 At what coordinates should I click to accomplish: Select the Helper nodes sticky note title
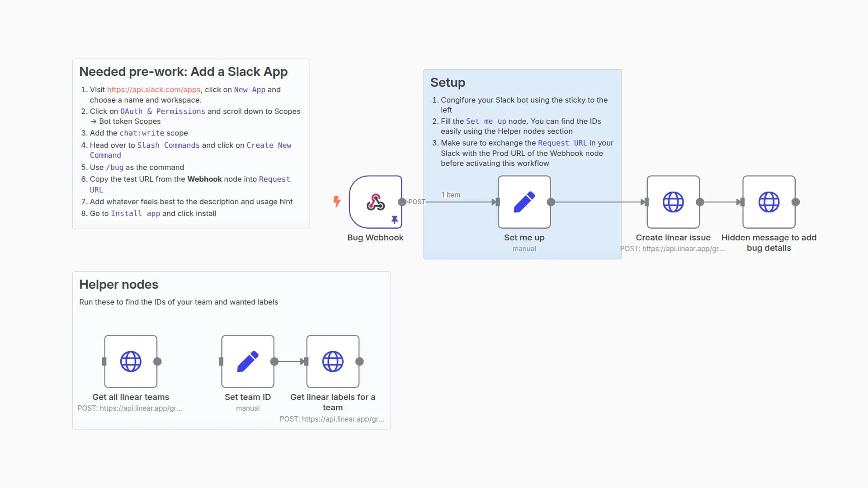pyautogui.click(x=119, y=285)
